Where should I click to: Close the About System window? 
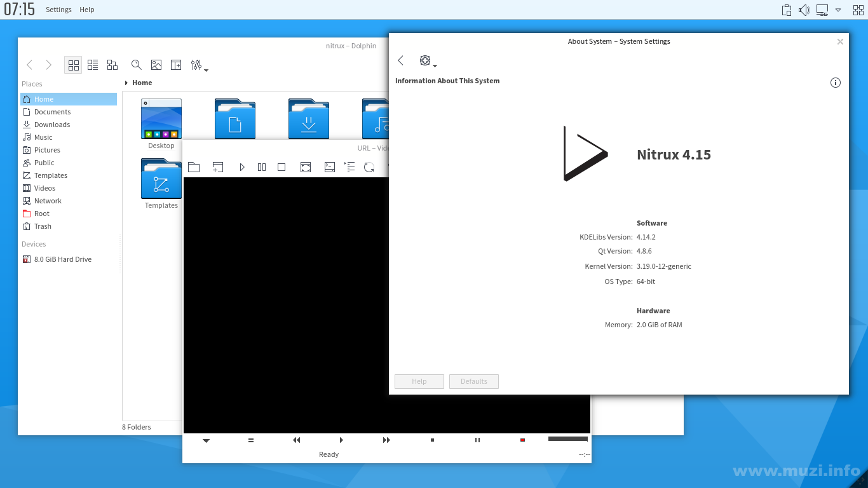point(840,41)
